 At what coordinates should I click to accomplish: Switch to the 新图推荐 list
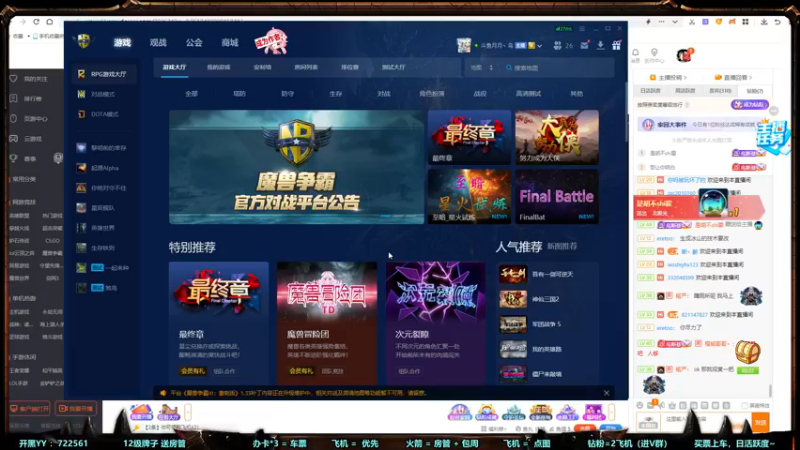click(x=562, y=246)
